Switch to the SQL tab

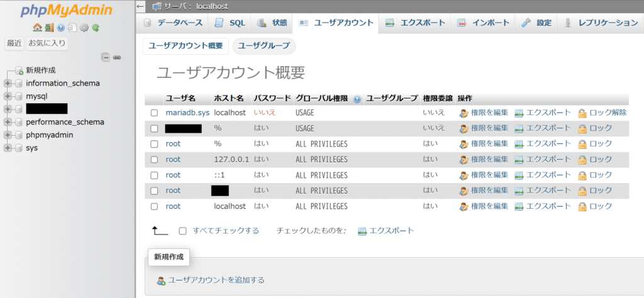pos(230,23)
